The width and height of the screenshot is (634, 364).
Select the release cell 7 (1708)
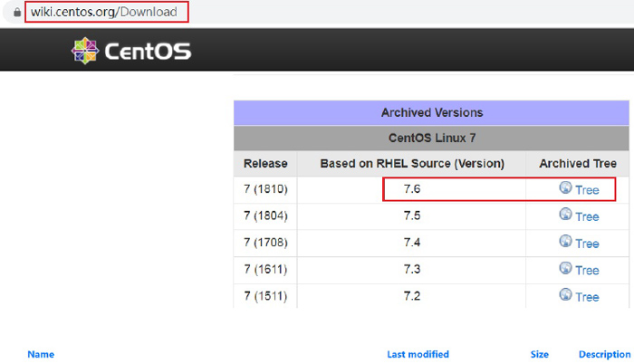(x=265, y=243)
